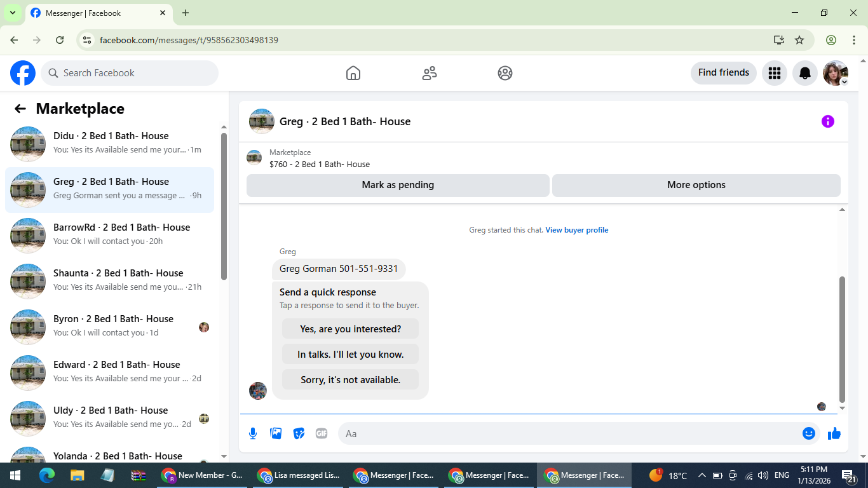Open the Chrome profile icon
The height and width of the screenshot is (488, 868).
(831, 40)
